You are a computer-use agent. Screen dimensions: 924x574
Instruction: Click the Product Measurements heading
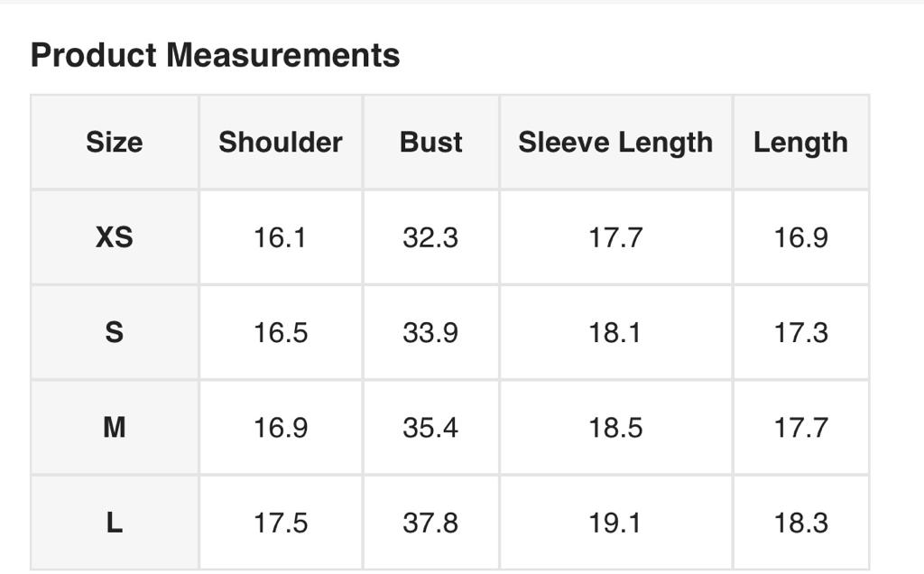coord(215,55)
